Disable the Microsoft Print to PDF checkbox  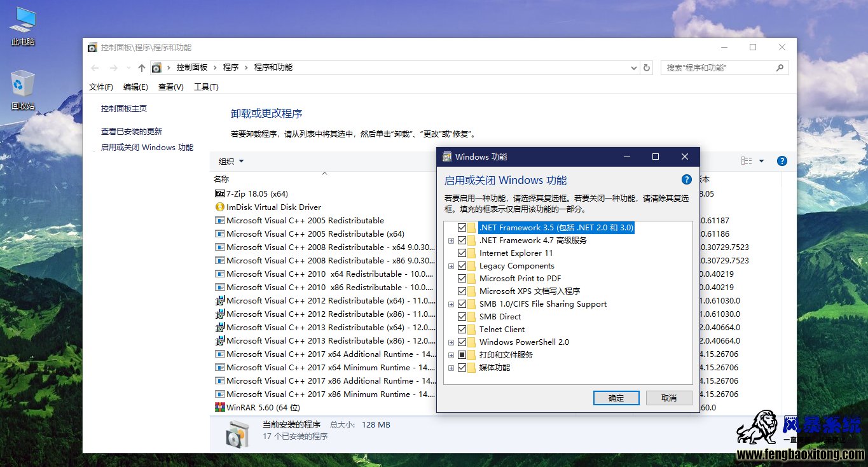point(462,278)
